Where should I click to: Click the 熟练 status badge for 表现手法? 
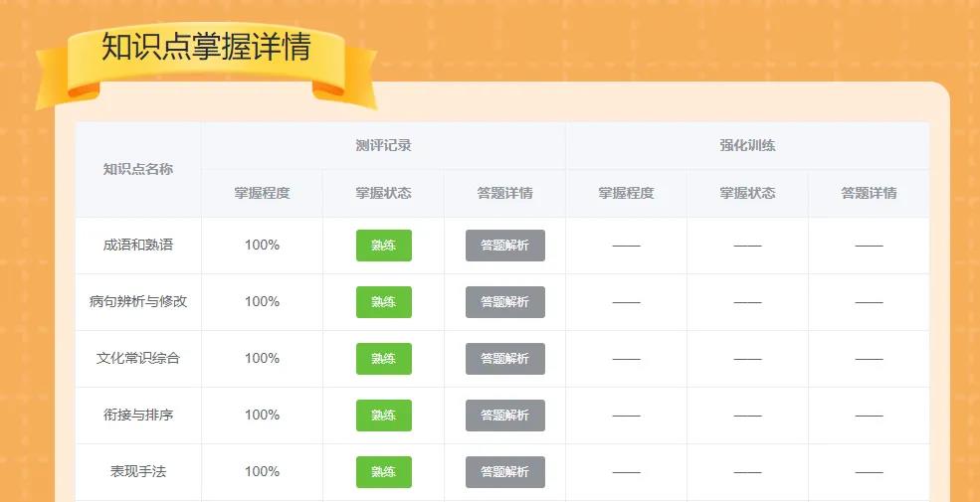pyautogui.click(x=383, y=472)
